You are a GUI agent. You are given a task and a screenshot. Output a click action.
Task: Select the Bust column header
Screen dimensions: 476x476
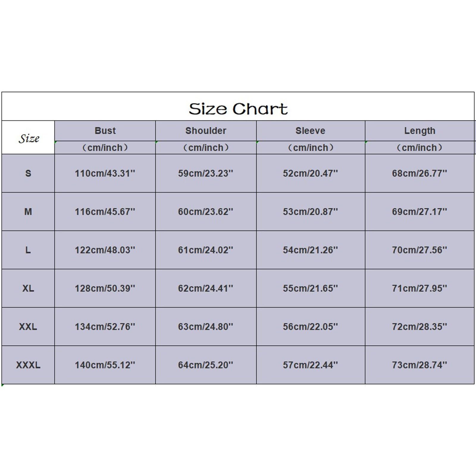tap(105, 131)
